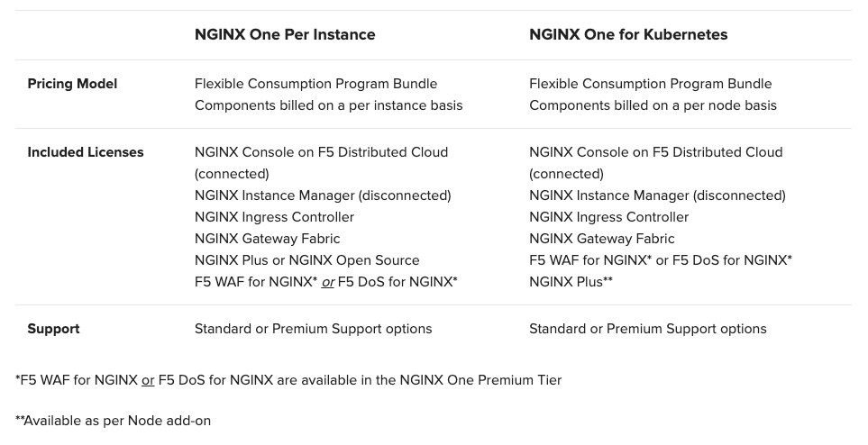Select the "Included Licenses" row label

pos(86,152)
